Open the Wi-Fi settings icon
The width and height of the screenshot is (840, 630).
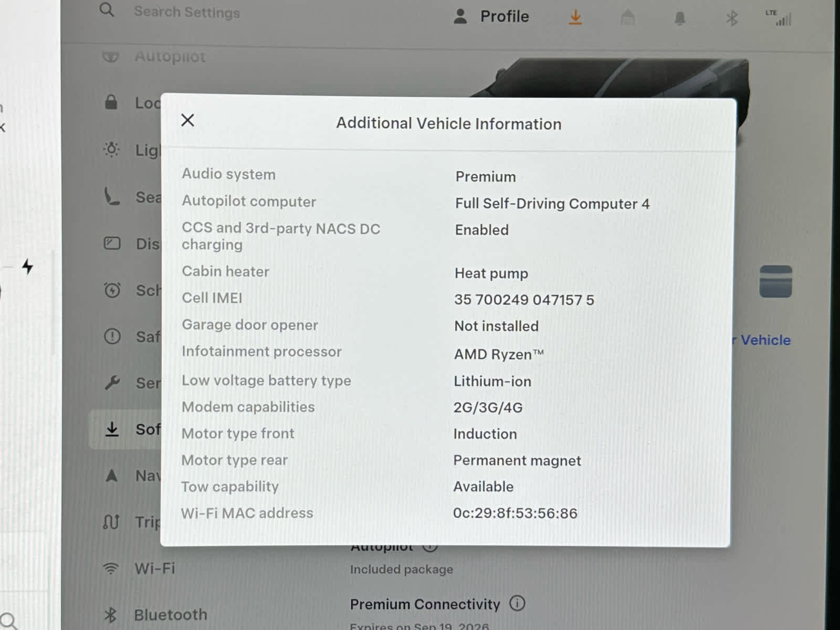[x=111, y=568]
